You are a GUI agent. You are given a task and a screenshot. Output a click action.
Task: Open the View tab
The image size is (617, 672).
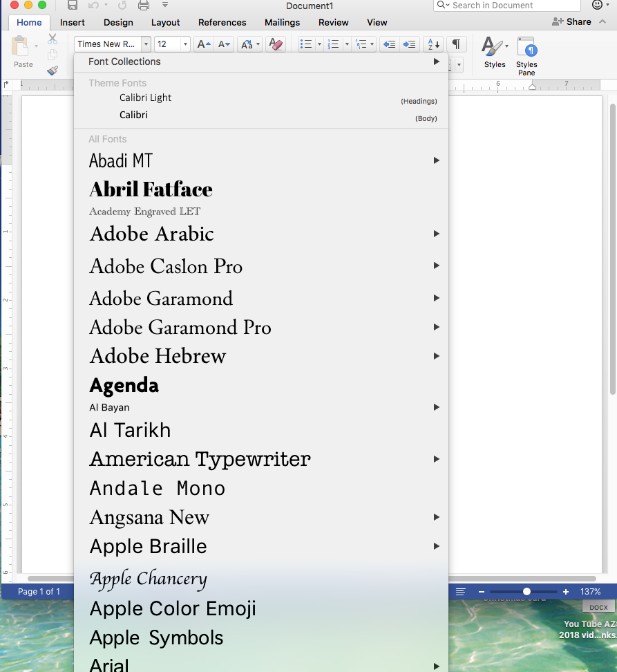tap(377, 22)
